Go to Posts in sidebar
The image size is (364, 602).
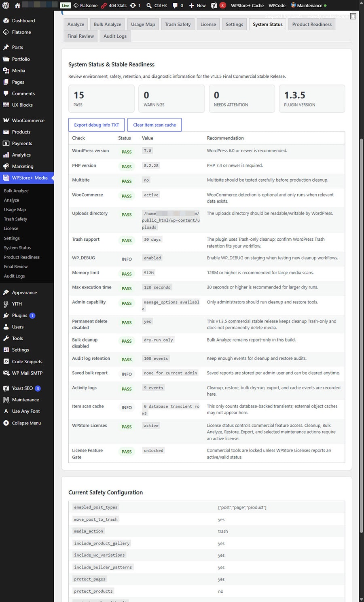tap(17, 47)
